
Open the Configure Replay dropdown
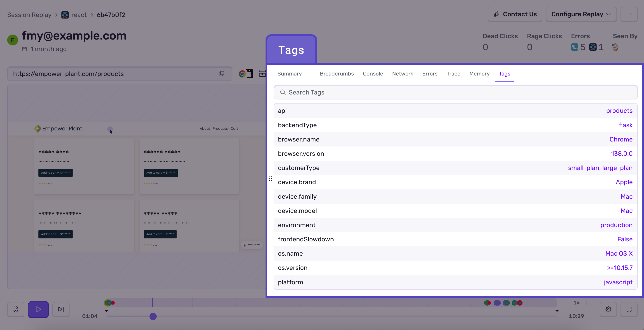point(581,14)
